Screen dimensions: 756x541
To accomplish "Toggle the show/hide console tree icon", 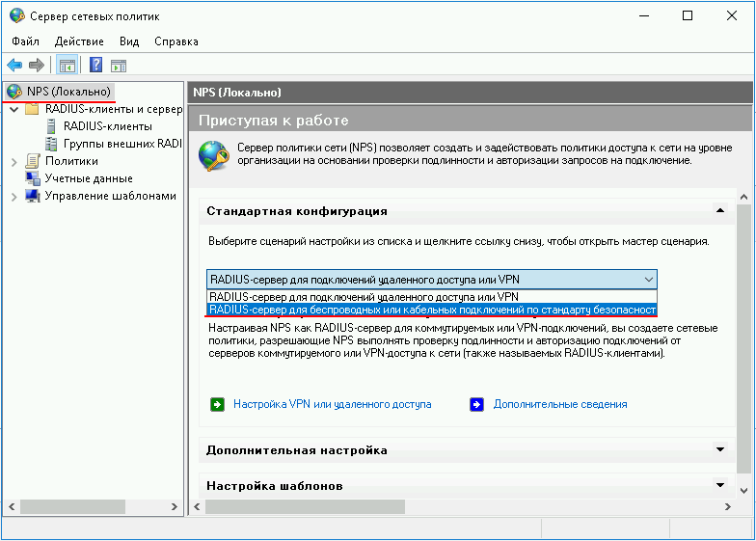I will [67, 66].
